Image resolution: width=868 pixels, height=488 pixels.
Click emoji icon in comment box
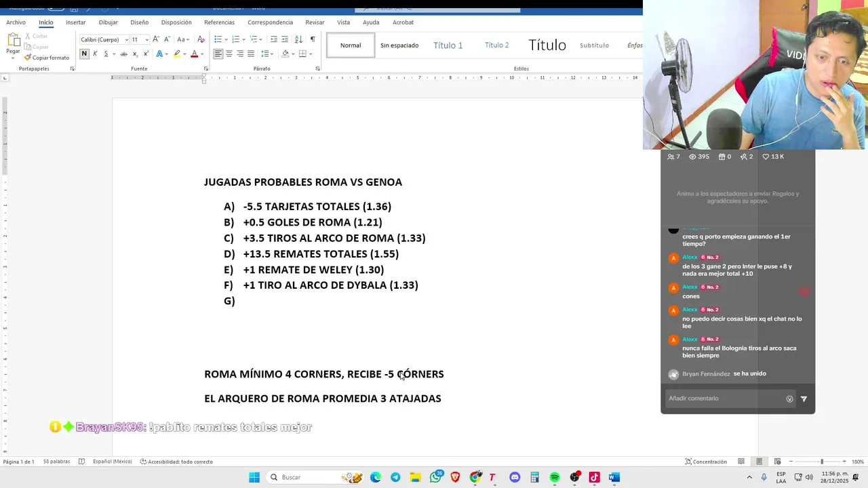click(789, 399)
